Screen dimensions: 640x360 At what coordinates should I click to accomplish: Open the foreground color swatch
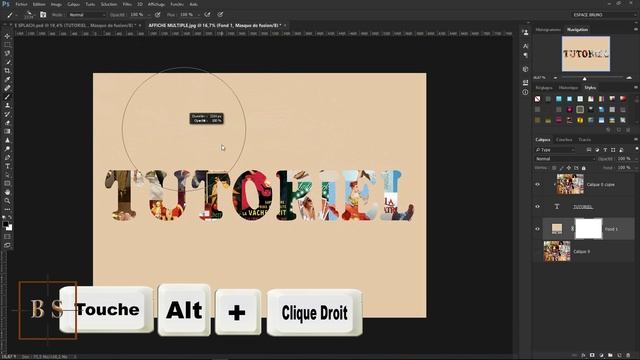[x=5, y=224]
